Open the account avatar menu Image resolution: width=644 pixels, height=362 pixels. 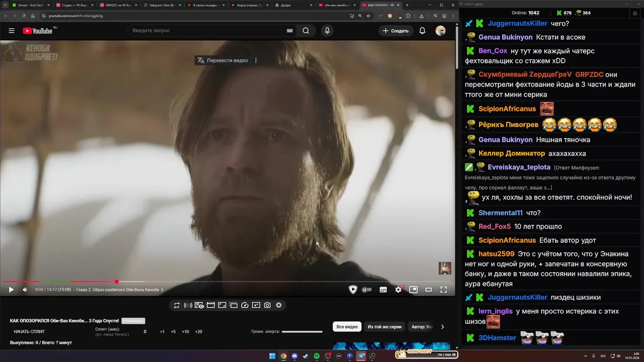(441, 31)
